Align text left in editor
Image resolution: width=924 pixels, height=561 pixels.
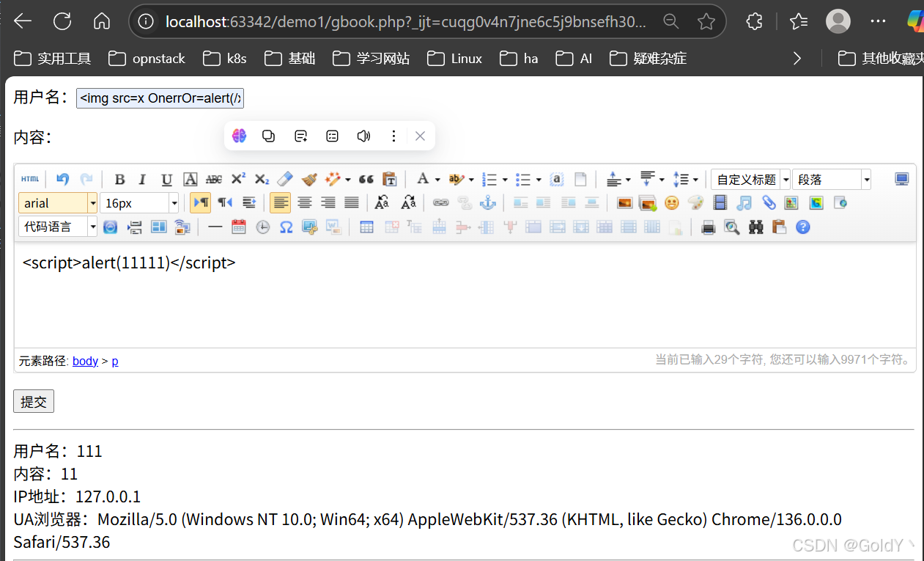(281, 203)
